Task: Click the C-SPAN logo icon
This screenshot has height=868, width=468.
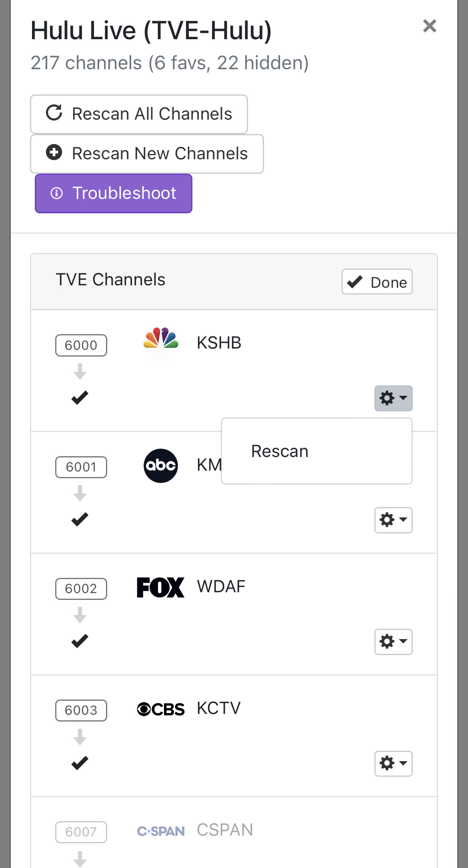Action: 160,831
